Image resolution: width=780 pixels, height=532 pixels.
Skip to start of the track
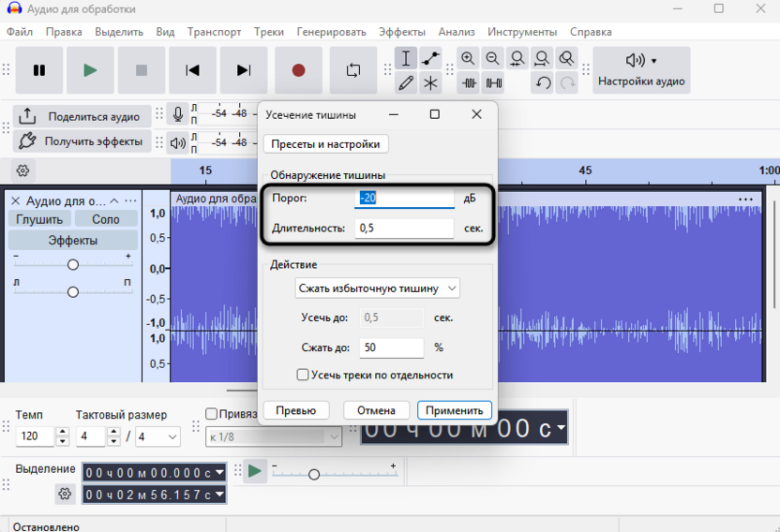click(192, 70)
